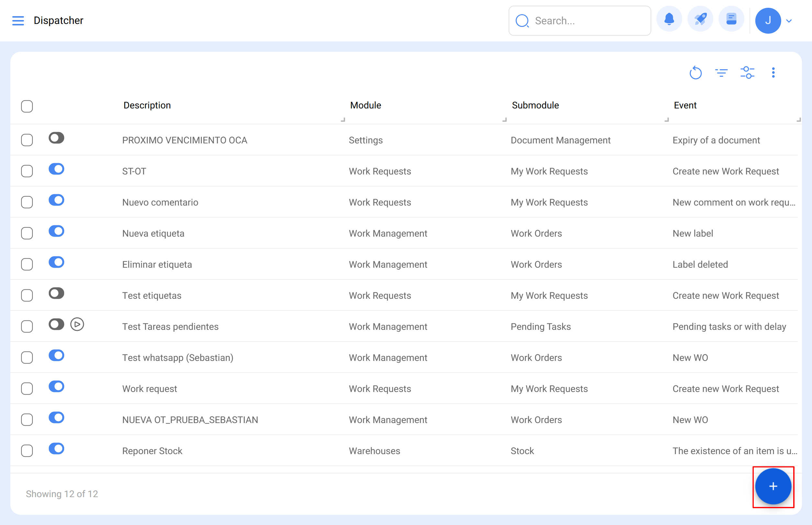Open the changelog document icon
812x525 pixels.
coord(731,19)
